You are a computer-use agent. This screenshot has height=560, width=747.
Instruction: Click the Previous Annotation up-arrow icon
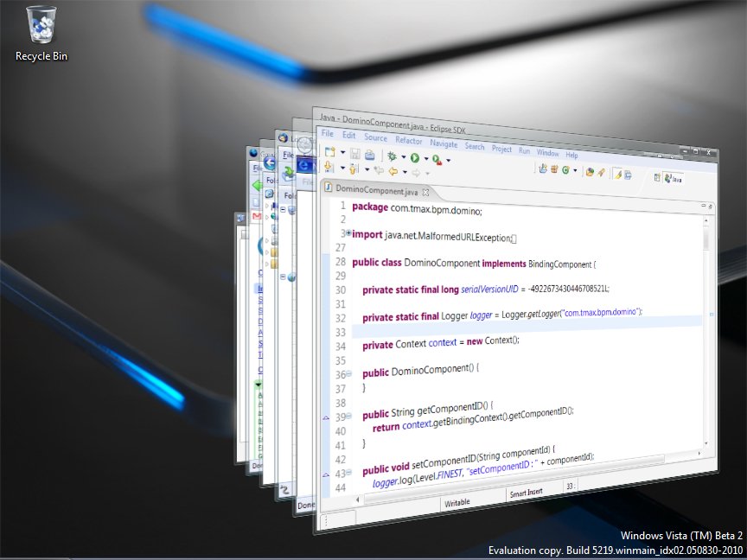coord(354,169)
